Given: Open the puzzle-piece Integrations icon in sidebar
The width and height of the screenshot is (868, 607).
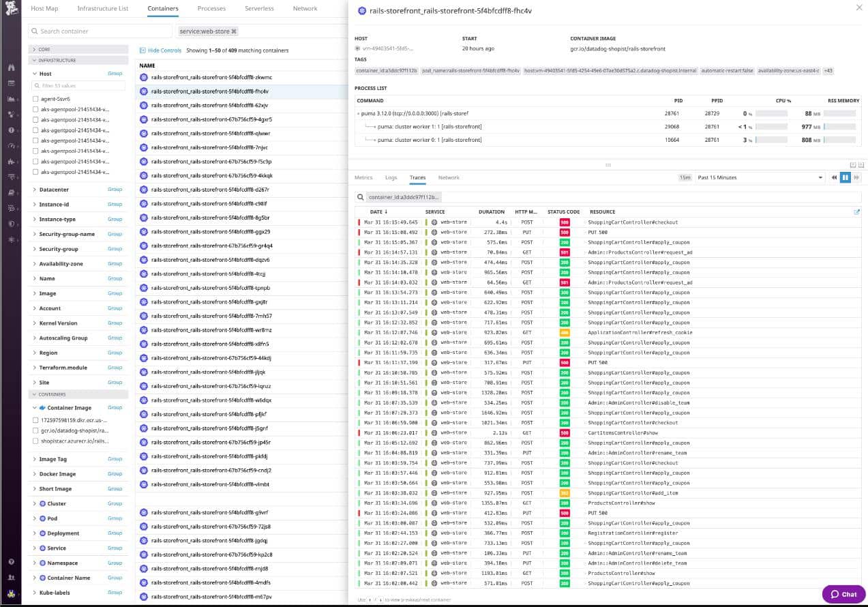Looking at the screenshot, I should (x=11, y=162).
